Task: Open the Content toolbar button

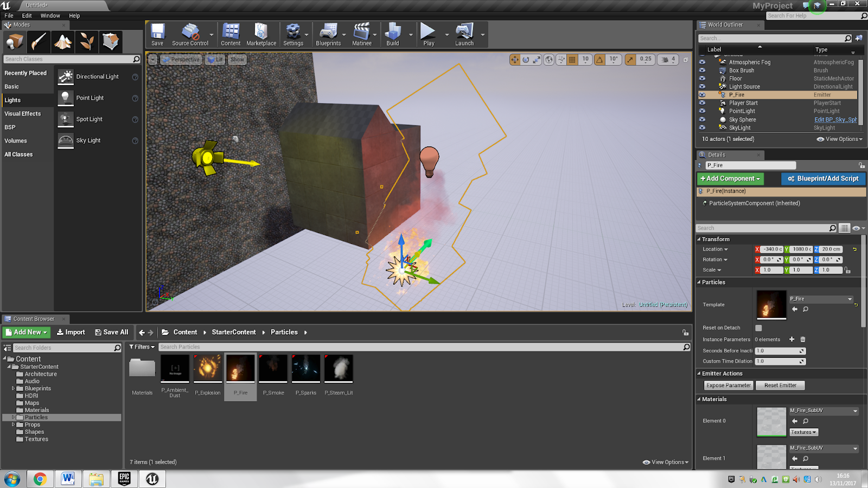Action: (x=231, y=35)
